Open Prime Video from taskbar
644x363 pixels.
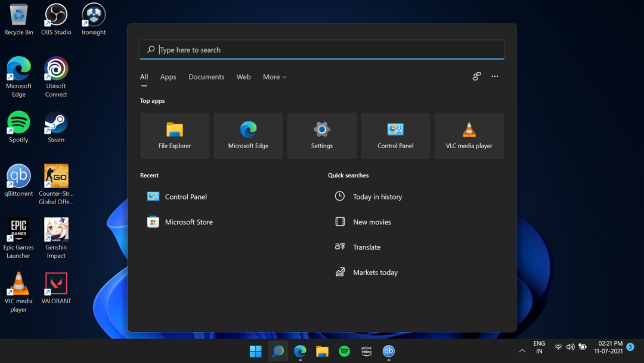(x=366, y=351)
